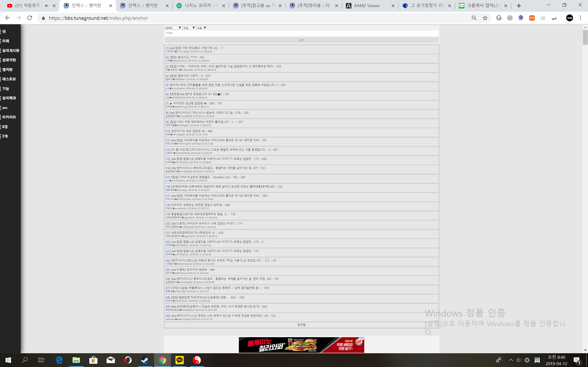The image size is (588, 367).
Task: Open Chrome's three-dot menu
Action: point(580,18)
